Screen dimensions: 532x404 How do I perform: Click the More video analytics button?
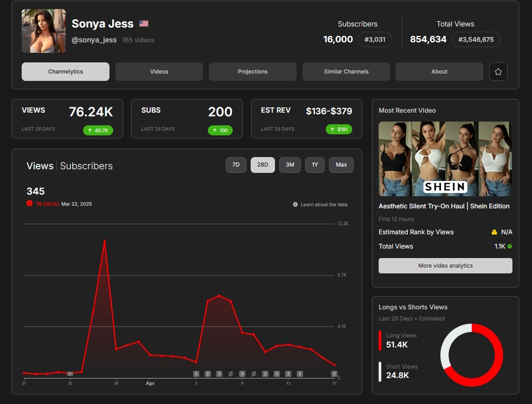tap(445, 265)
